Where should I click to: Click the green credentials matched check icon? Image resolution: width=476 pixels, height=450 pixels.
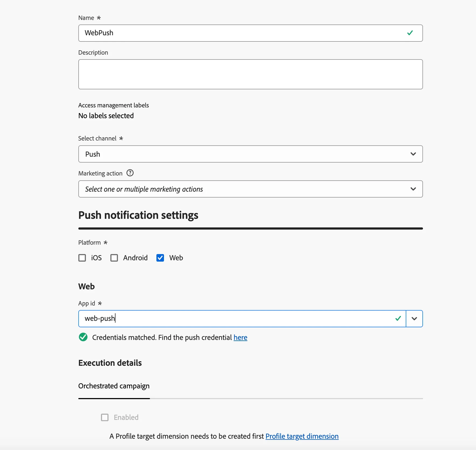coord(83,337)
